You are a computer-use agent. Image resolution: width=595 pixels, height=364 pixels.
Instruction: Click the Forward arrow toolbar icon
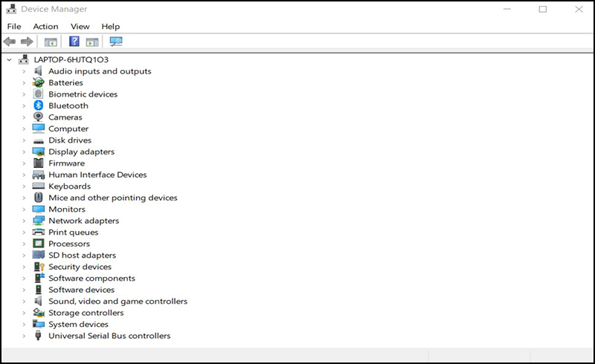27,42
